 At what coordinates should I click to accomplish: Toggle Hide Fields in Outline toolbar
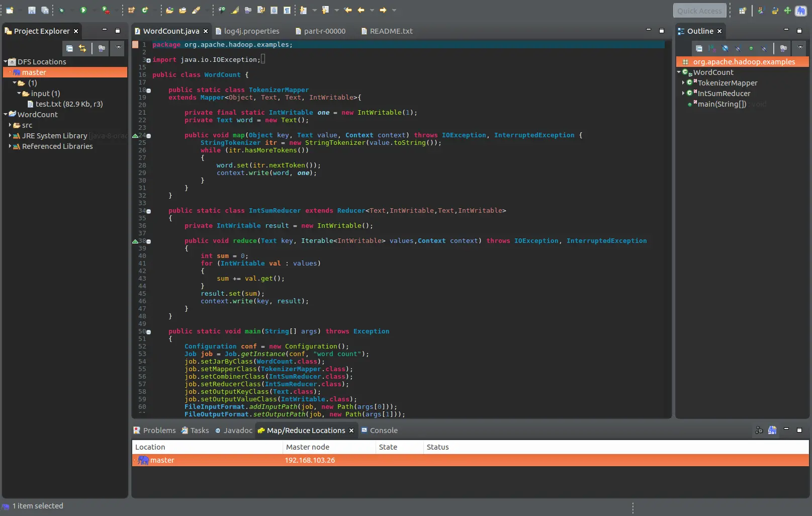(x=725, y=48)
